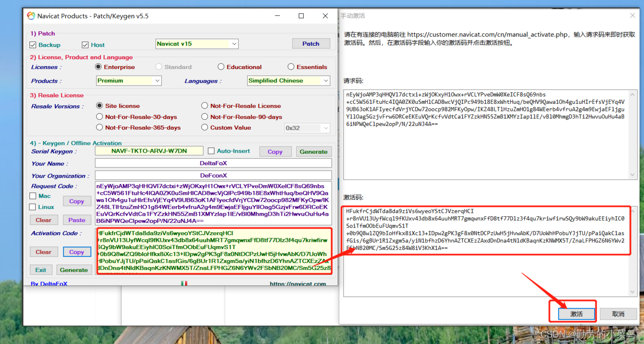Screen dimensions: 644x344
Task: Select Not-For-Resale-90-days option
Action: (x=204, y=116)
